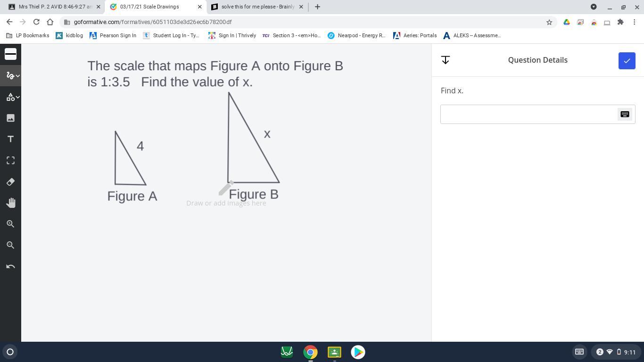Open the shapes tool in sidebar
This screenshot has height=362, width=644.
[x=9, y=97]
